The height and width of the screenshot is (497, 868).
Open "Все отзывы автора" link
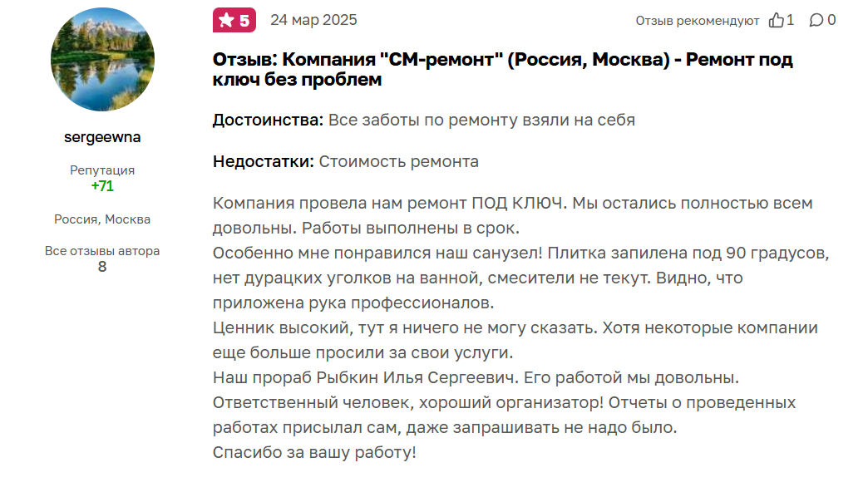click(x=102, y=251)
